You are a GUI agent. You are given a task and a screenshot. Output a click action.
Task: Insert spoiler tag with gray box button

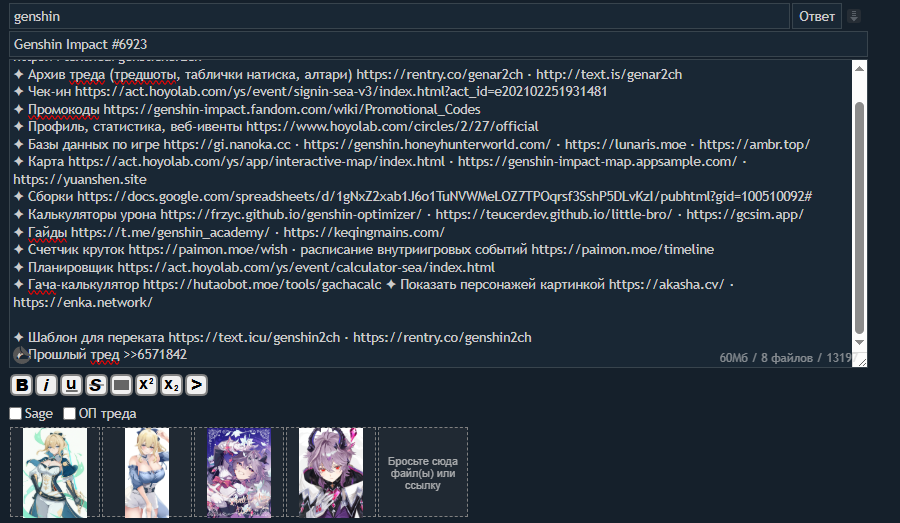pos(121,385)
